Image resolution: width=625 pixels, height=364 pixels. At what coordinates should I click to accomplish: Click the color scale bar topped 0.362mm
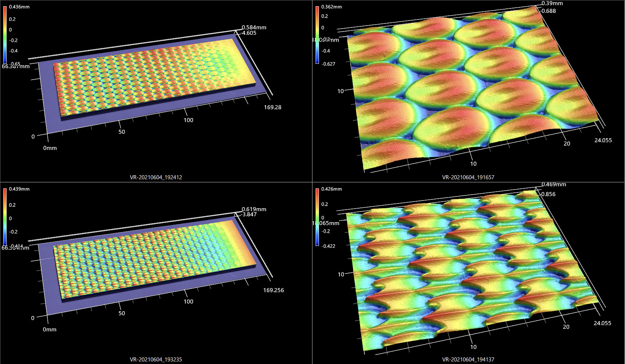(x=317, y=35)
